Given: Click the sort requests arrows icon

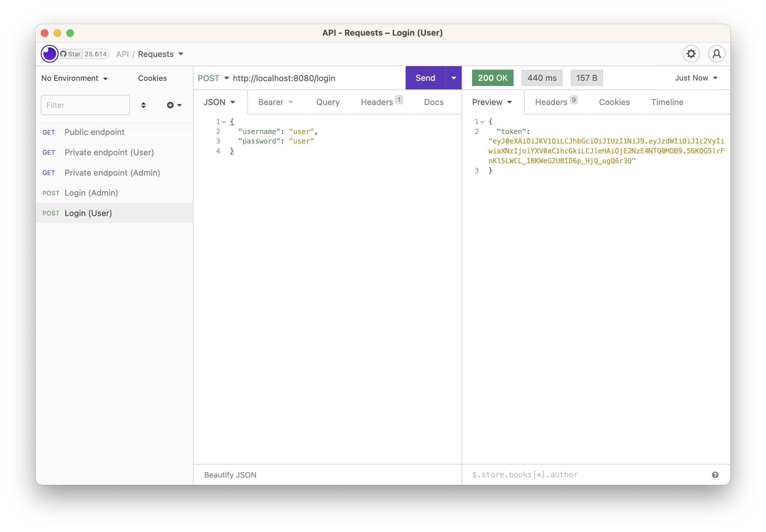Looking at the screenshot, I should [143, 105].
